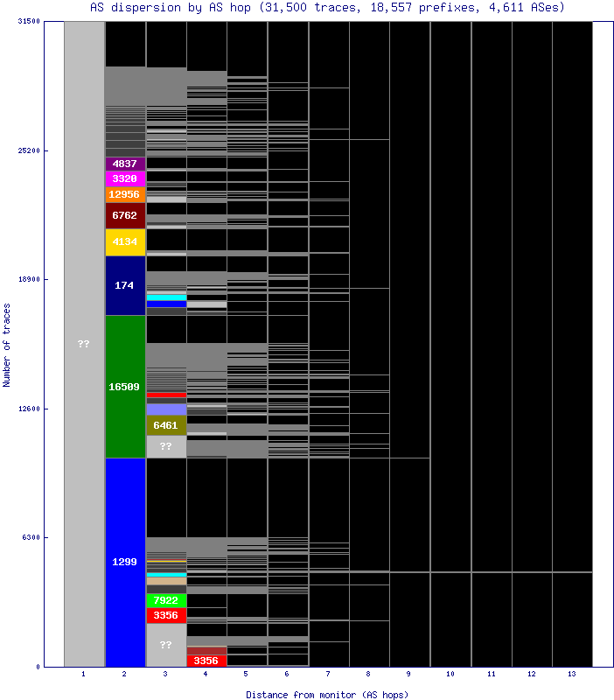Viewport: 614px width, 700px height.
Task: Select the orange AS 12956 block
Action: tap(125, 194)
